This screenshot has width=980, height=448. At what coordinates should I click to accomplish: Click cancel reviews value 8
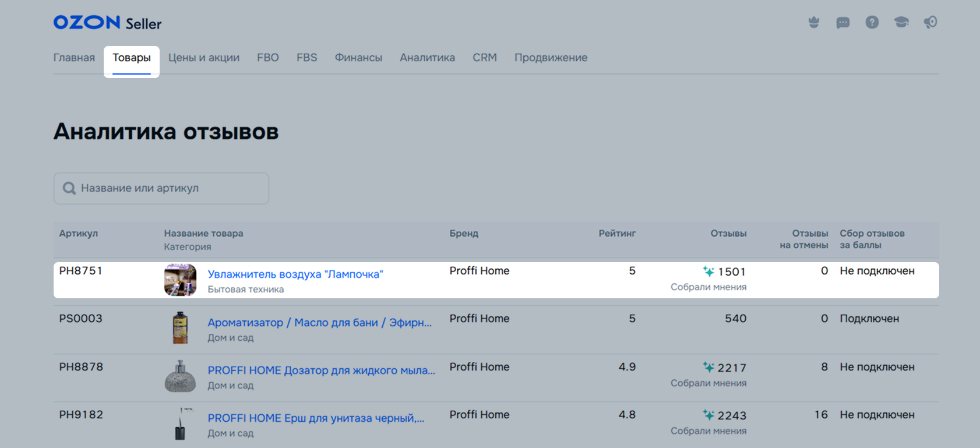click(x=824, y=367)
